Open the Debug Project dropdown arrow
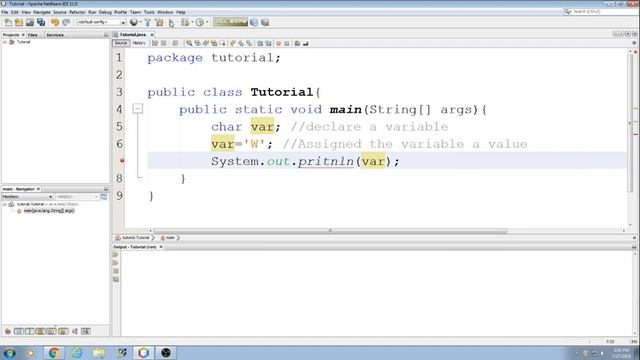This screenshot has height=360, width=640. [192, 22]
